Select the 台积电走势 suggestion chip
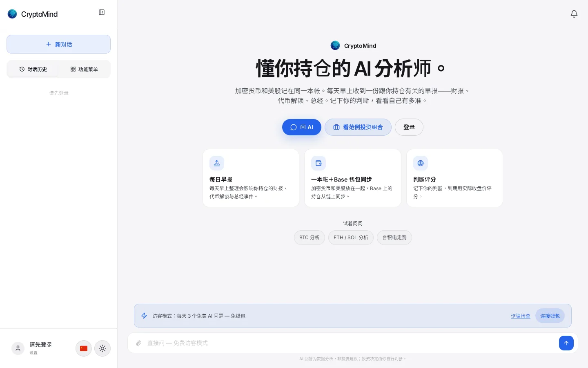 (x=394, y=238)
